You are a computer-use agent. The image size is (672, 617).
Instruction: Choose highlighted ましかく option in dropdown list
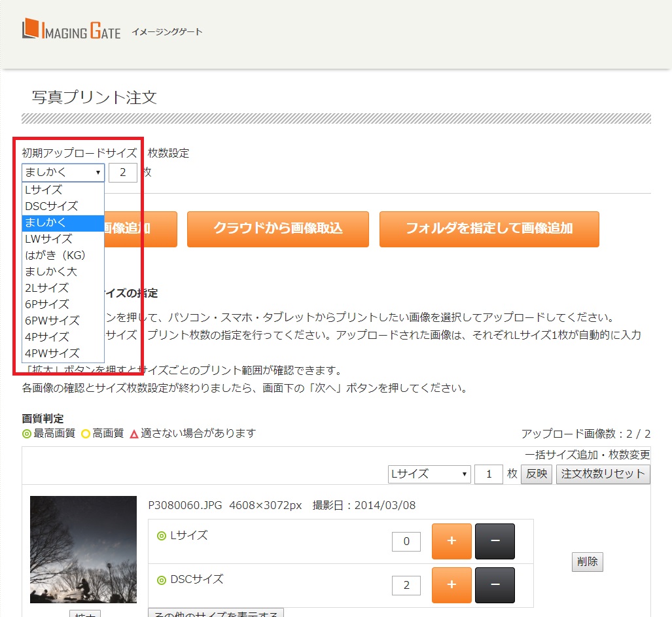click(x=63, y=222)
